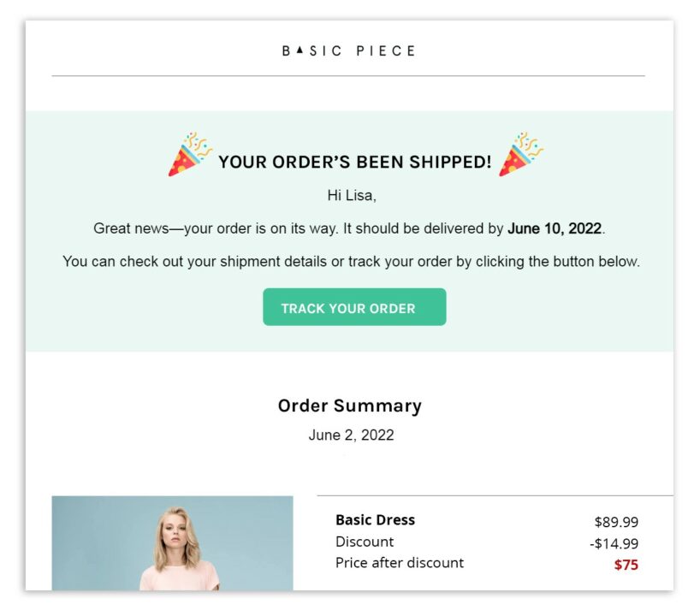Click the triangle in the logo
This screenshot has height=616, width=694.
(x=300, y=50)
